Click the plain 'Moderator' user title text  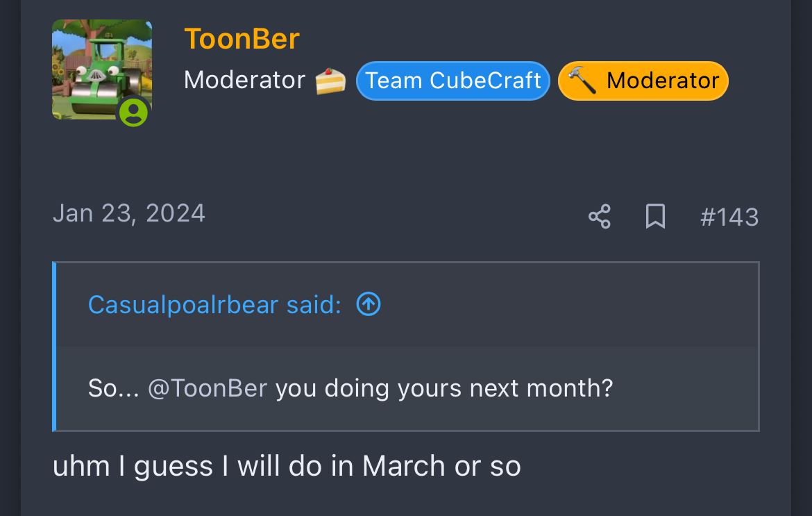pos(244,80)
